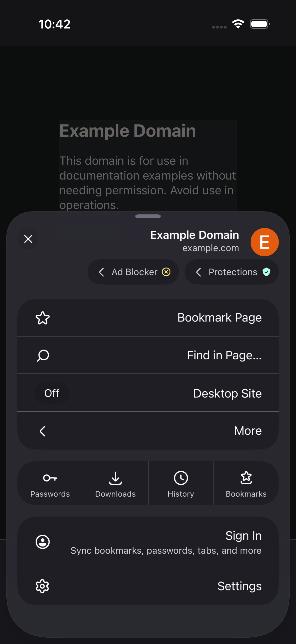The height and width of the screenshot is (644, 296).
Task: Tap the Ad Blocker disabled status icon
Action: [166, 272]
